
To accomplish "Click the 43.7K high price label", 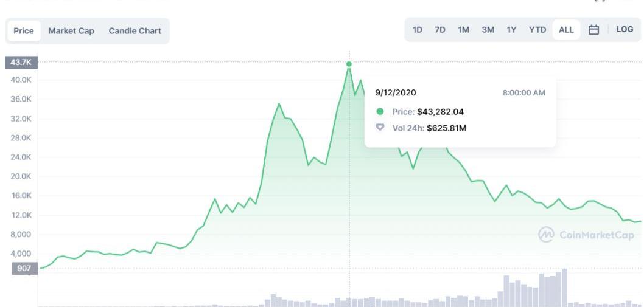I will [21, 63].
